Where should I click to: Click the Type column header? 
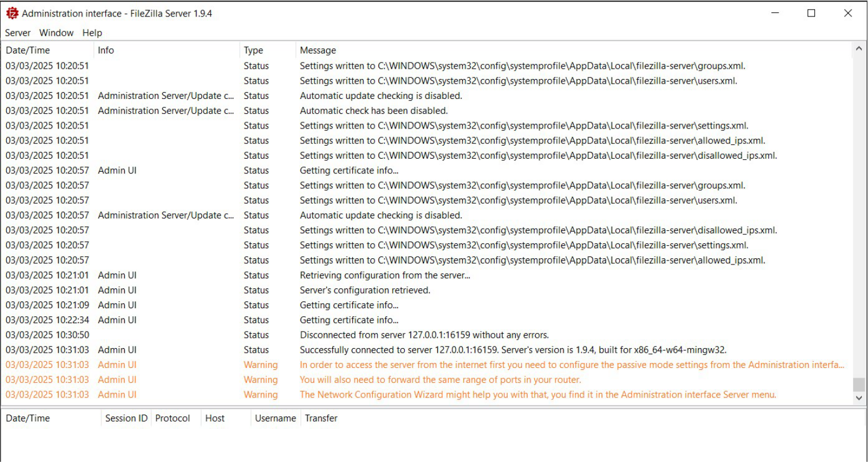coord(253,50)
